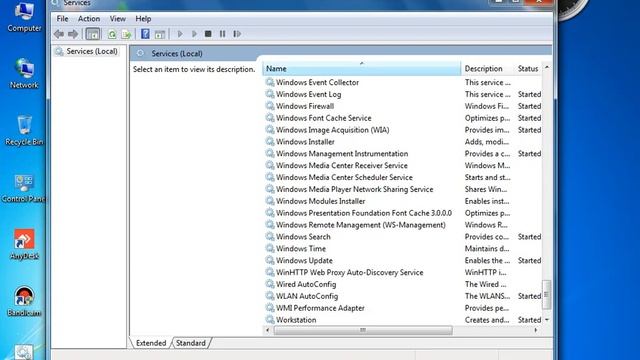
Task: Select Windows Image Acquisition (WIA) service
Action: pyautogui.click(x=333, y=130)
